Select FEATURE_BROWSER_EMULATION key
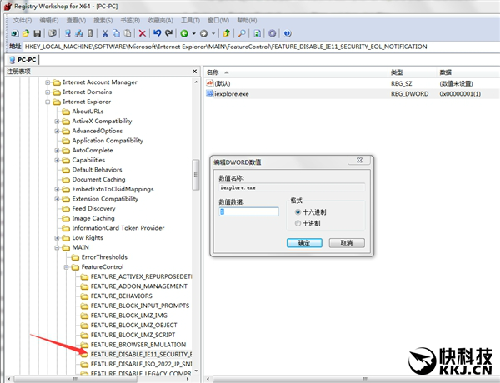 click(138, 344)
